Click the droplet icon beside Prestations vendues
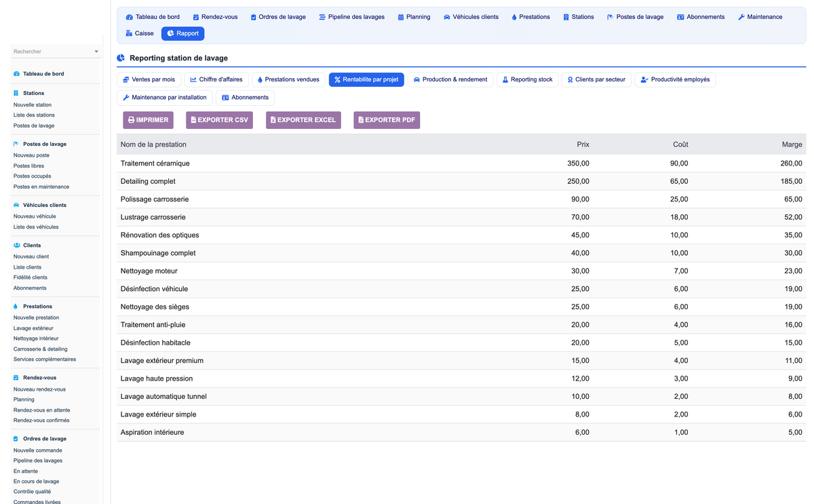This screenshot has height=504, width=814. click(260, 79)
